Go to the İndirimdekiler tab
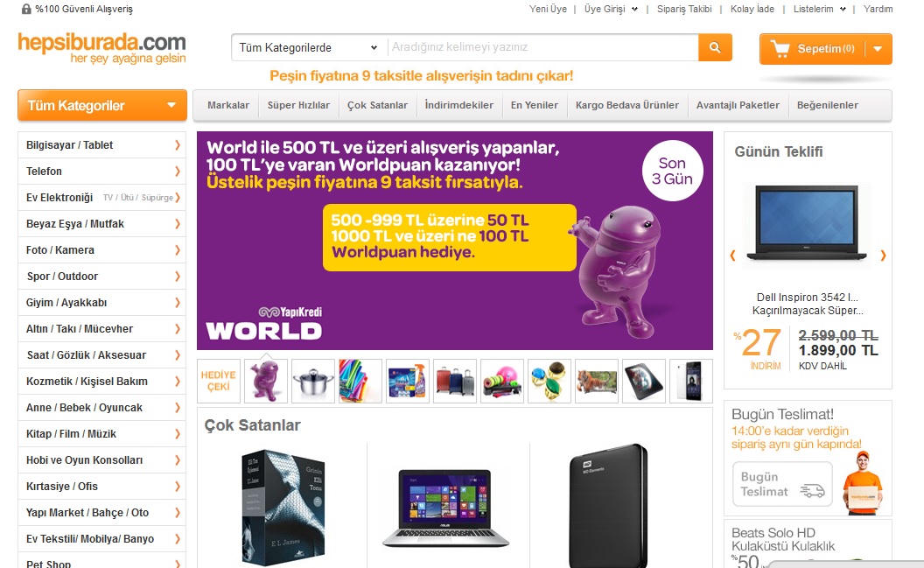 [459, 106]
